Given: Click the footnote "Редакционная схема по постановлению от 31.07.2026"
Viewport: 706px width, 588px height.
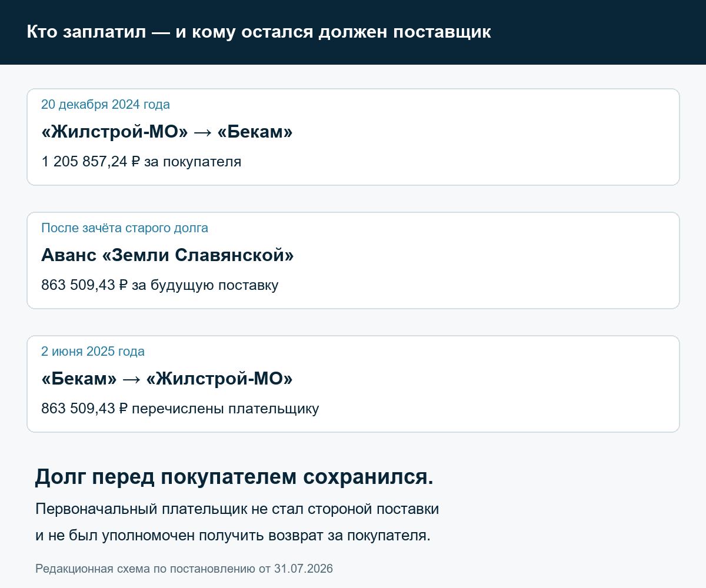Looking at the screenshot, I should (184, 569).
